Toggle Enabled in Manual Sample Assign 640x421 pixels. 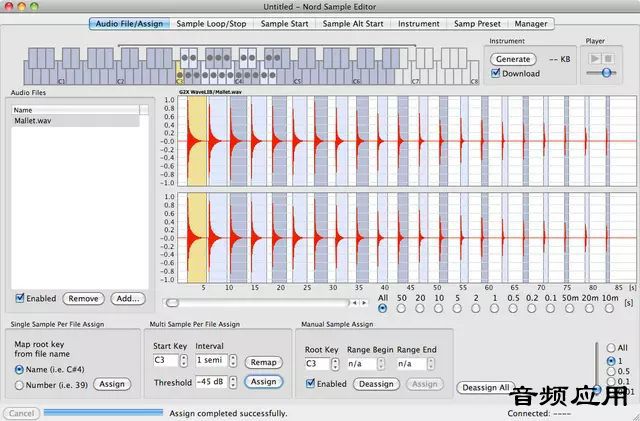(310, 383)
